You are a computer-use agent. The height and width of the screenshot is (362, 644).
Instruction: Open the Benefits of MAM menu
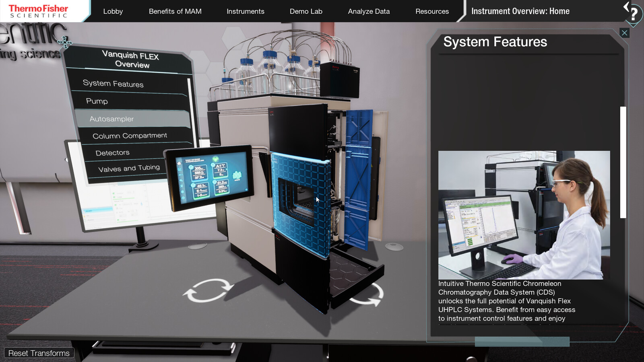tap(175, 11)
